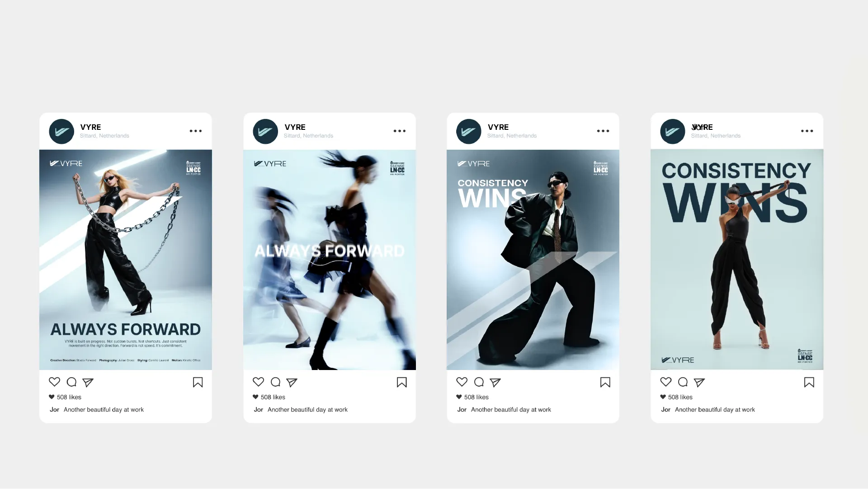
Task: Open comments on the first post
Action: (x=71, y=382)
